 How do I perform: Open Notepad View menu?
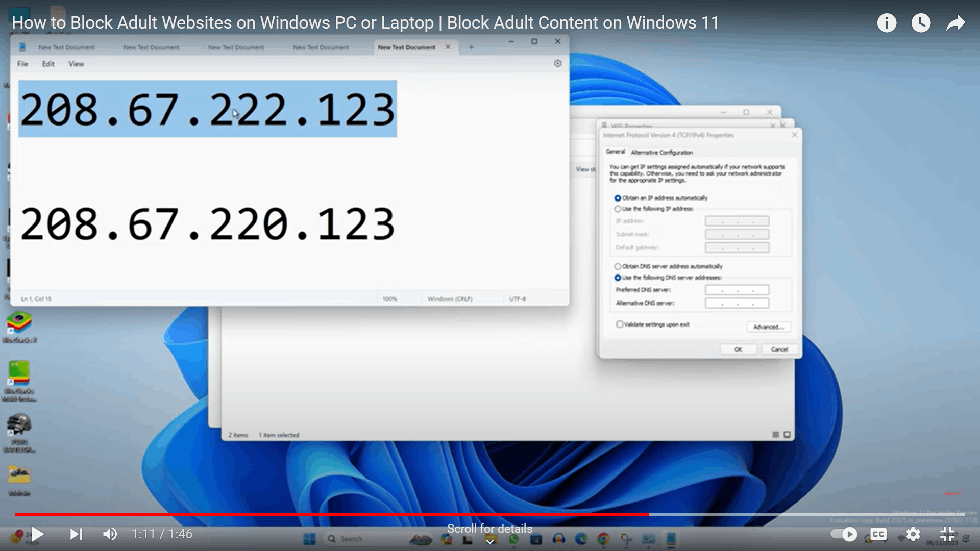pyautogui.click(x=76, y=64)
